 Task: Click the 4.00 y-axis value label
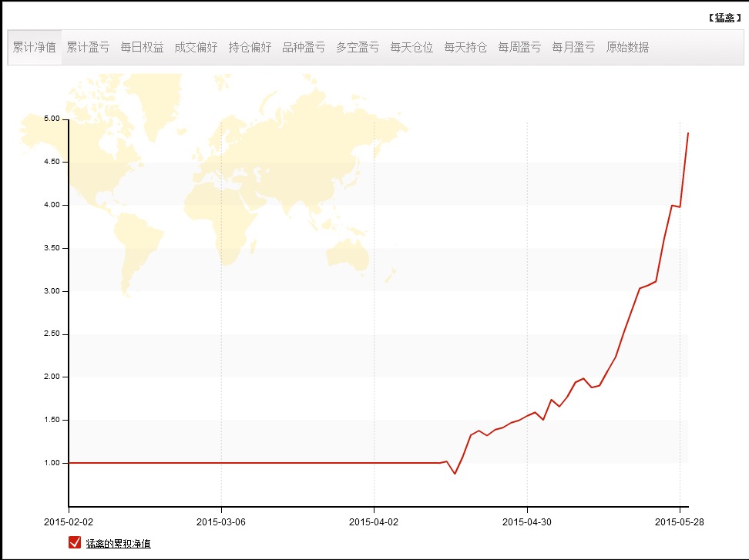click(x=52, y=205)
